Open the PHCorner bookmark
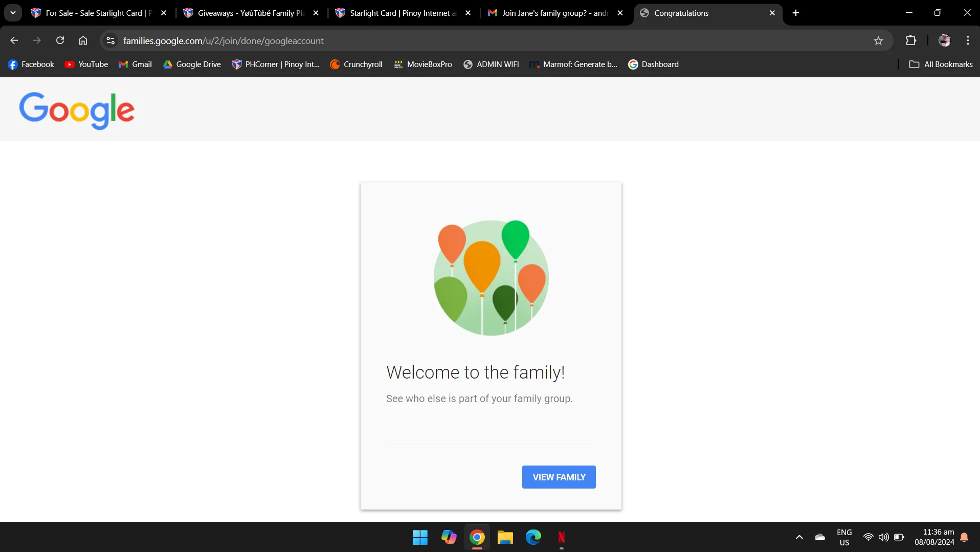This screenshot has height=552, width=980. pyautogui.click(x=276, y=64)
